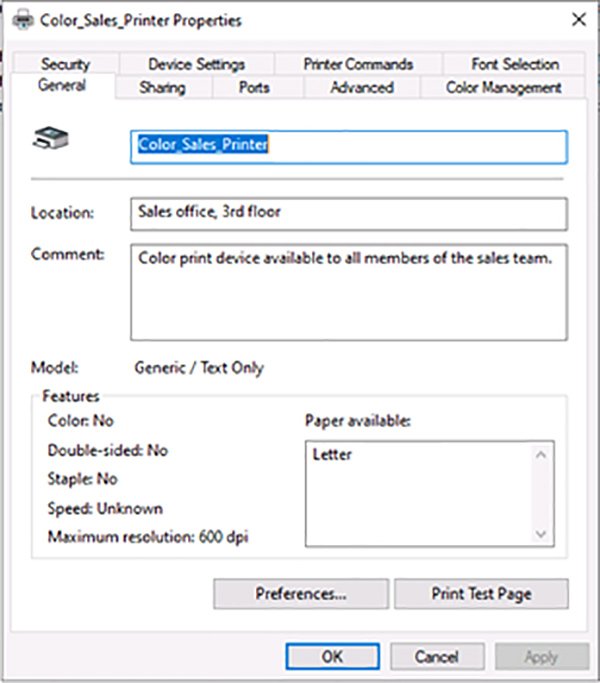The width and height of the screenshot is (600, 683).
Task: Open the Security tab
Action: coord(65,64)
